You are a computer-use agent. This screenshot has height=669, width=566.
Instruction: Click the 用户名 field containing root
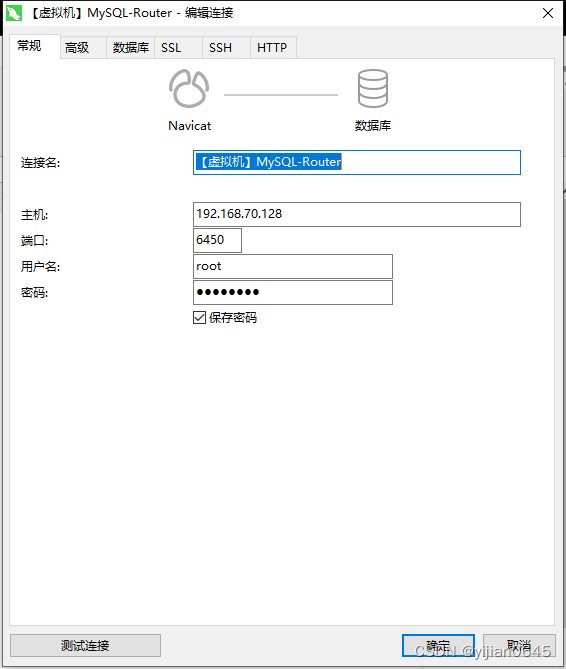click(x=293, y=266)
